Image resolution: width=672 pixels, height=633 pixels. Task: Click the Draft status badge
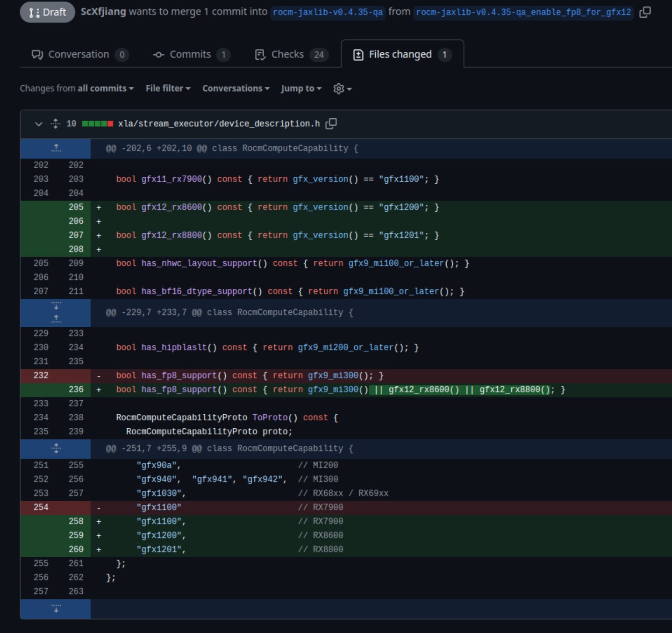coord(47,12)
